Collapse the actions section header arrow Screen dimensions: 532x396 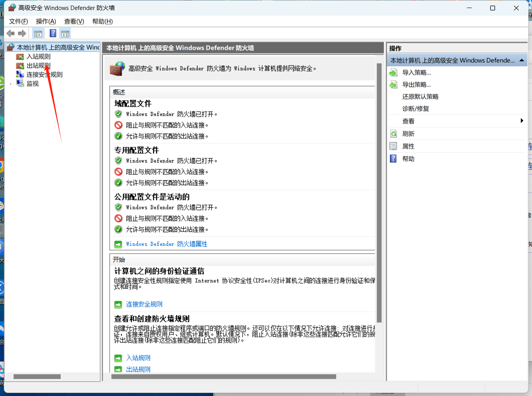tap(522, 60)
